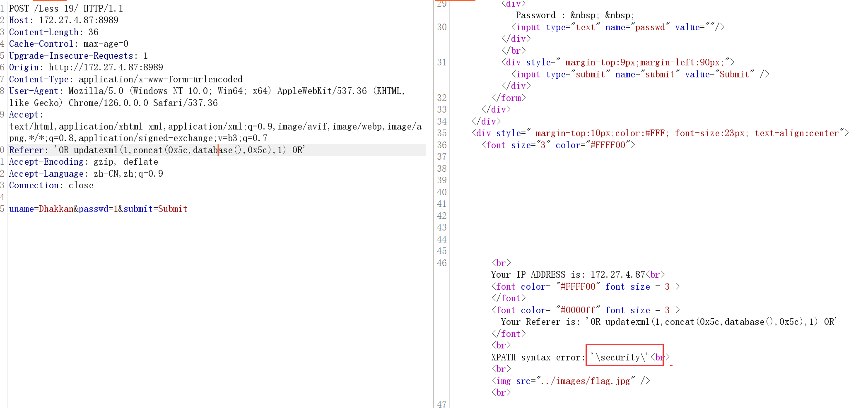Click the XPATH syntax error text
The image size is (868, 408).
coord(538,358)
